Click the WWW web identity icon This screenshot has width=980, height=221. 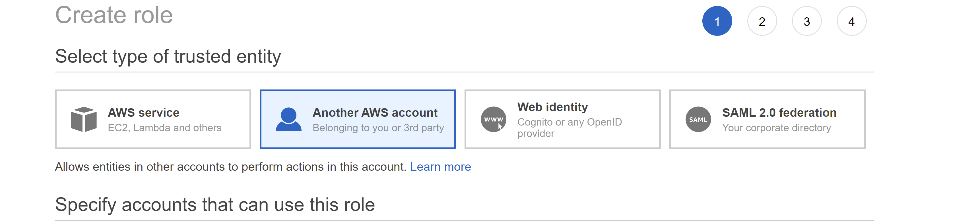494,119
